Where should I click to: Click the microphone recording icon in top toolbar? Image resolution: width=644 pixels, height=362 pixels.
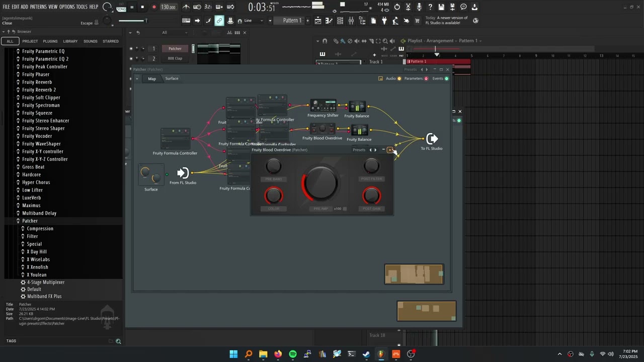tap(419, 7)
